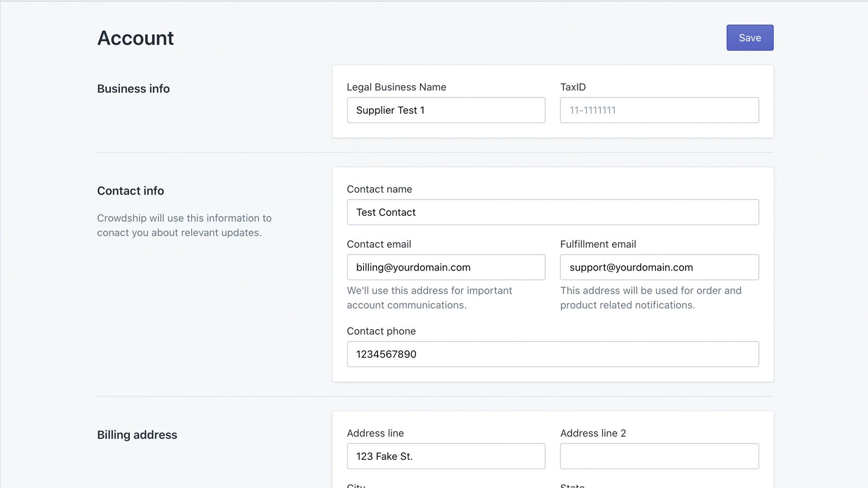Click the Crowdship contact info description text

(184, 225)
